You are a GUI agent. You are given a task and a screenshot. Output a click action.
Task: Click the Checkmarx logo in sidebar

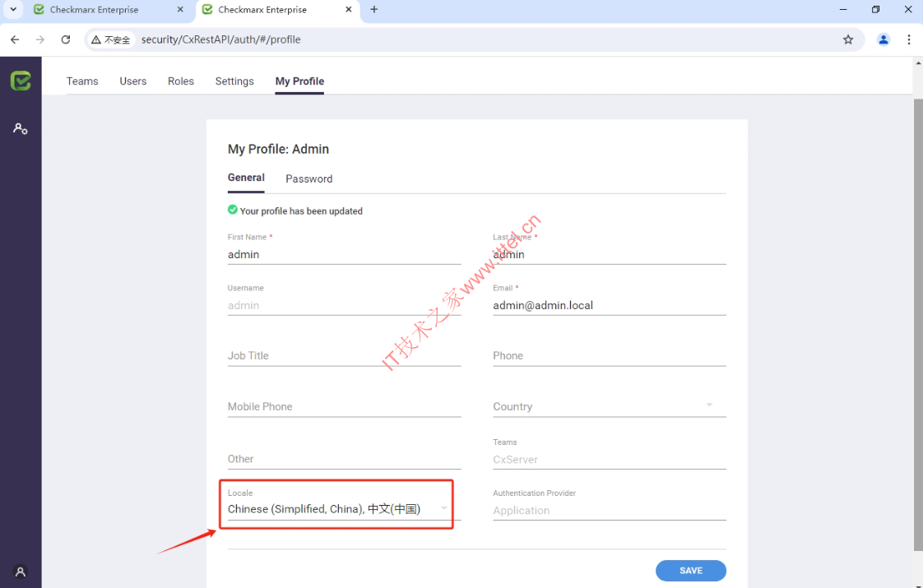21,81
